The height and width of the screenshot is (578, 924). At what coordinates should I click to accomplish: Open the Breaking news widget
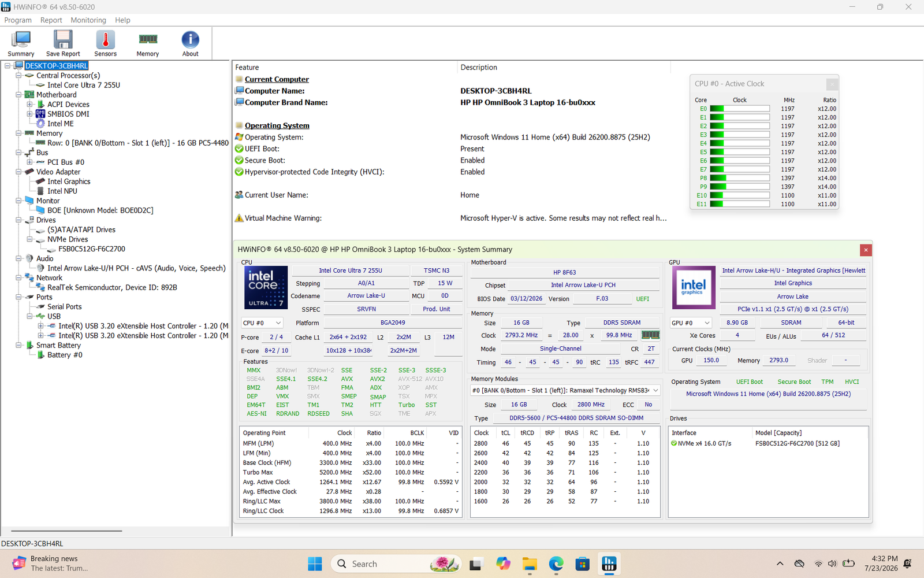pos(50,564)
